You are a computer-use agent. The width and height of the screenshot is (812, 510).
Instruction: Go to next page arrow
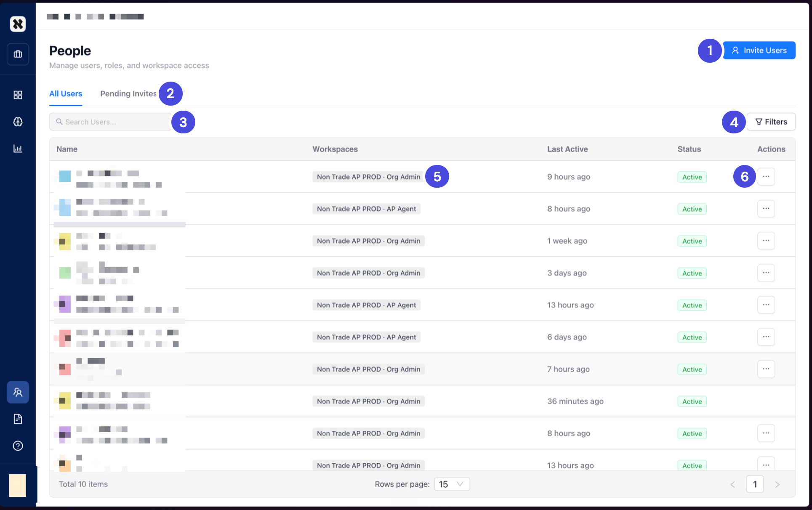[777, 485]
